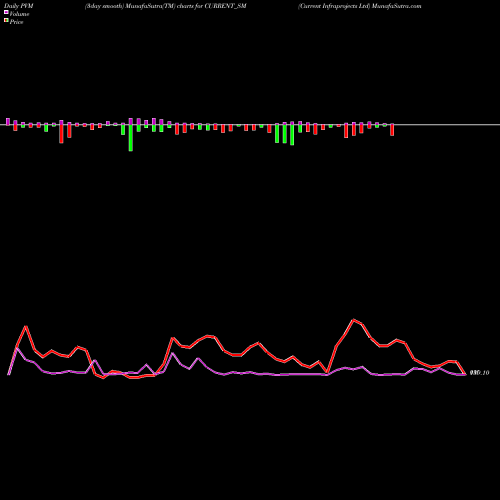Click the MunafaSutra charts for CURRENT_SM heading
This screenshot has width=500, height=500.
[x=165, y=6]
